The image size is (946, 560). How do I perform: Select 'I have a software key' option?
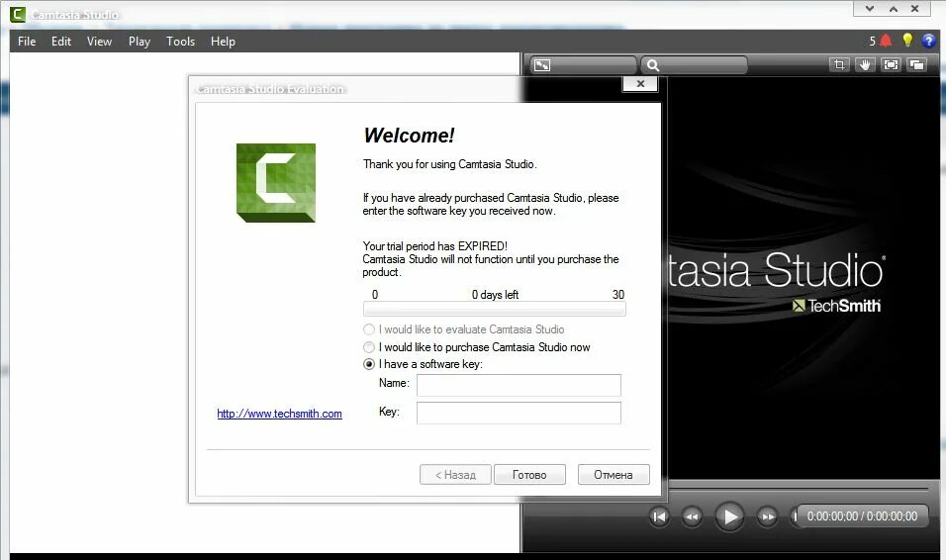tap(423, 364)
